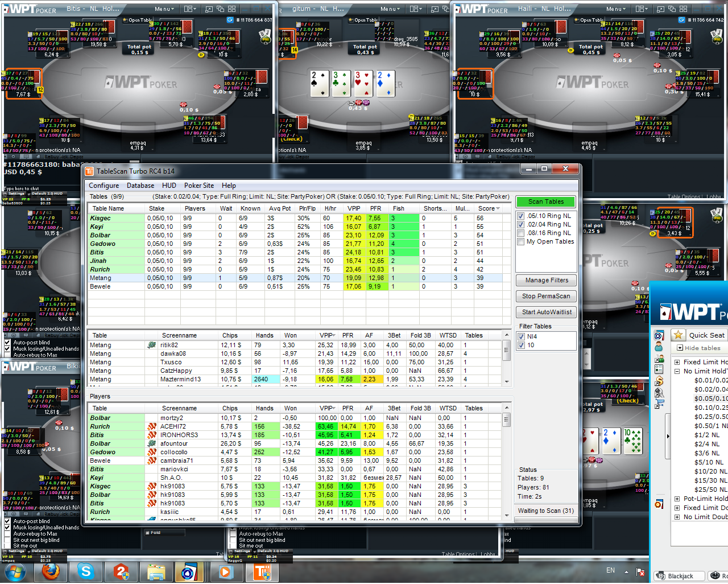This screenshot has height=584, width=728.
Task: Open the HUD menu in TableScan
Action: (169, 186)
